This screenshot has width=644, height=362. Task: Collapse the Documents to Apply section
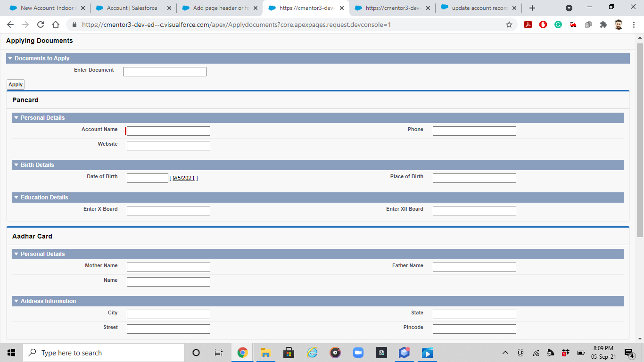coord(10,58)
